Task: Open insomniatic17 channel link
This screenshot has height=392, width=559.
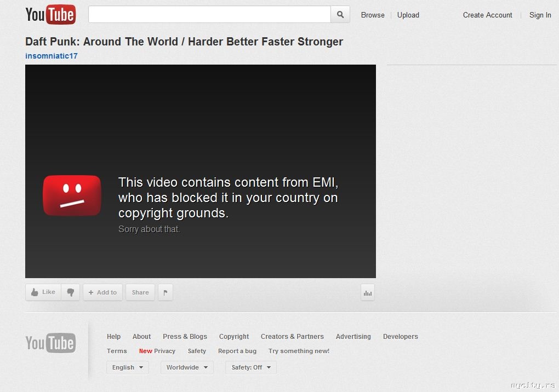Action: [x=52, y=56]
